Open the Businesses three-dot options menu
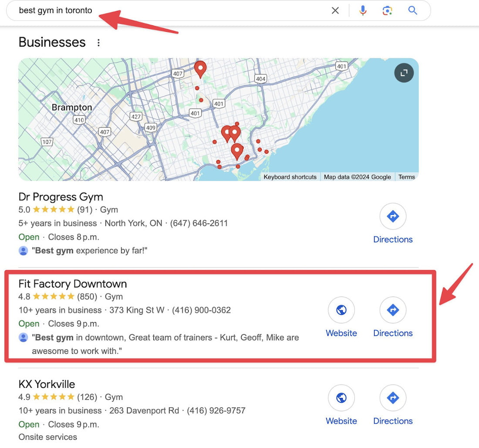Screen dimensions: 479x448 (98, 43)
